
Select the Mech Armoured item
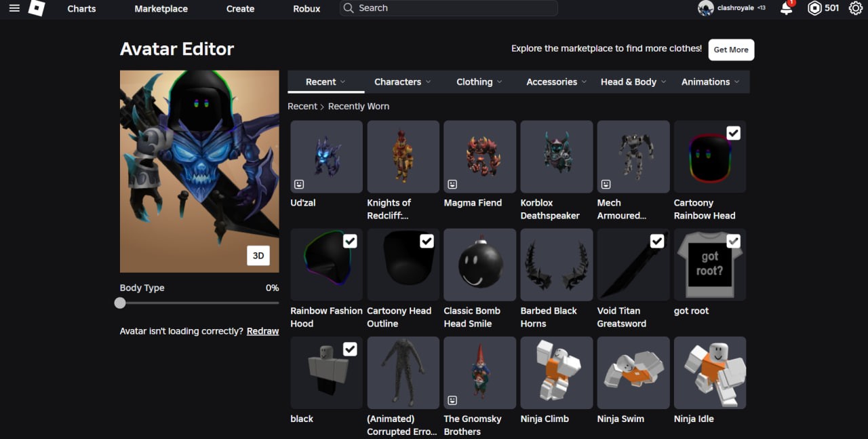(633, 157)
